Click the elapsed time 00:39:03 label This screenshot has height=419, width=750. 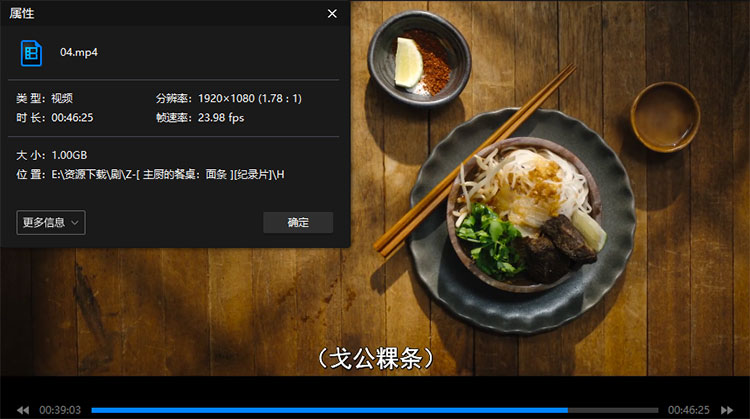[60, 410]
